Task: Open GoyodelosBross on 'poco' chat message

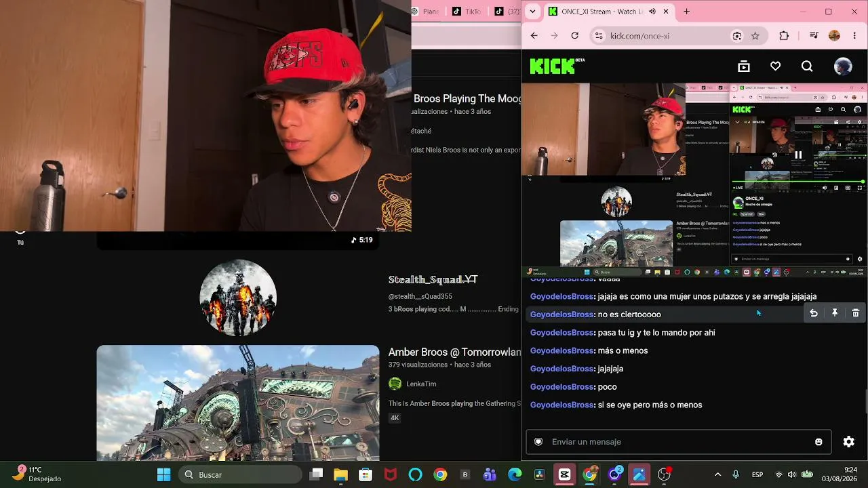Action: pyautogui.click(x=562, y=386)
